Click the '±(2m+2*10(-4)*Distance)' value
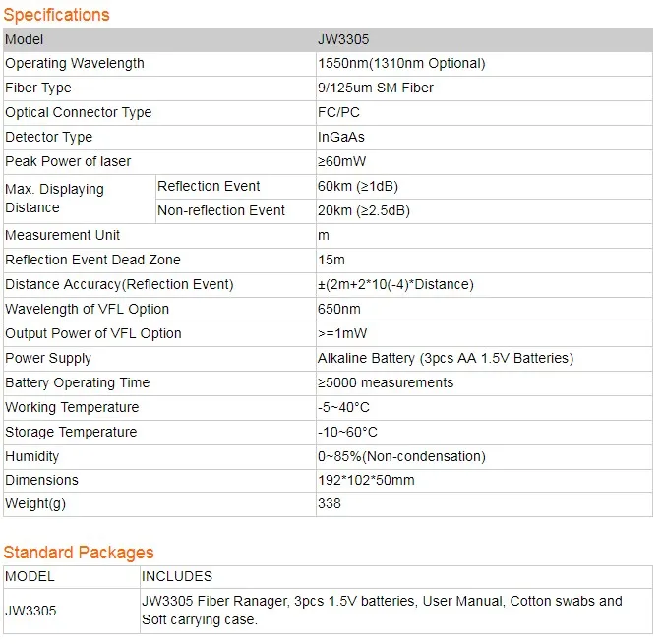The width and height of the screenshot is (662, 644). pos(396,284)
